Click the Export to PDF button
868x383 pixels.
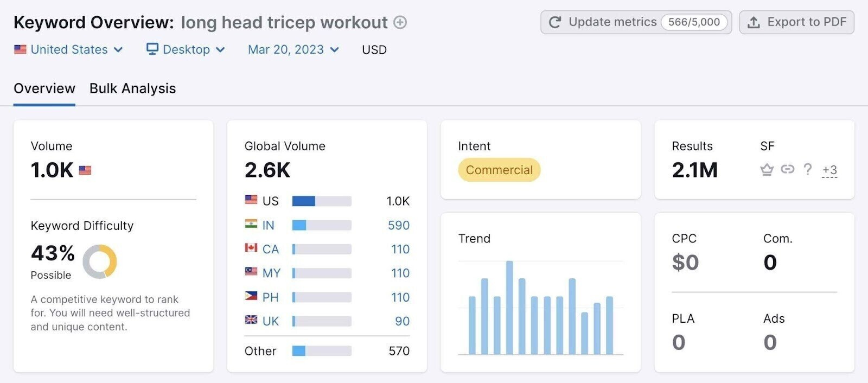click(796, 22)
